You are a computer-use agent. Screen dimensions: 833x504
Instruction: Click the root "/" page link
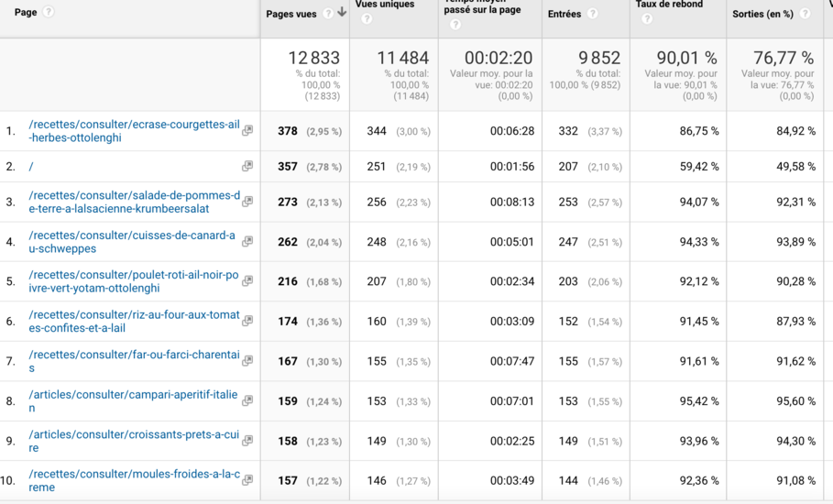(31, 167)
